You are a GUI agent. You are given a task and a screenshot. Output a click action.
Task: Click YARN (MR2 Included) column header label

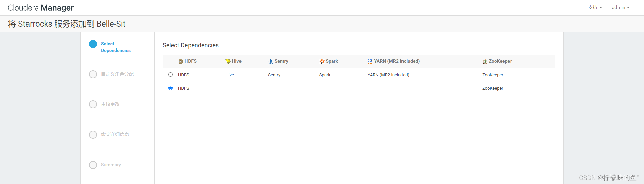[397, 61]
